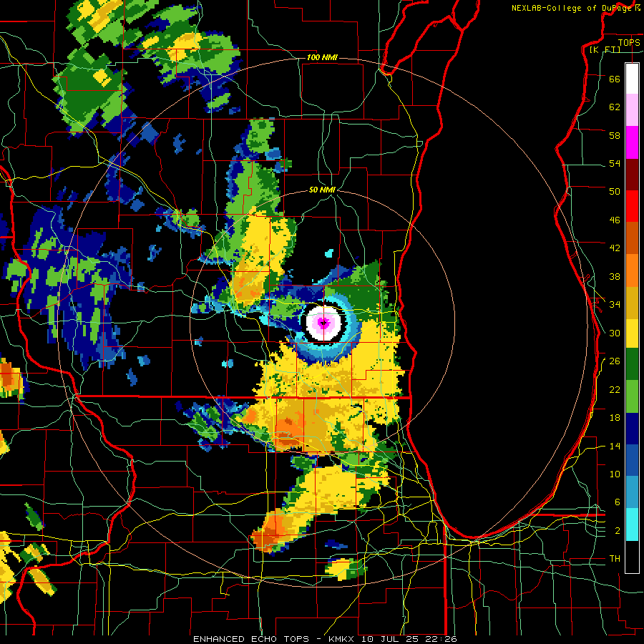Click the 100 NMI range ring label
Viewport: 644px width, 644px height.
point(322,57)
